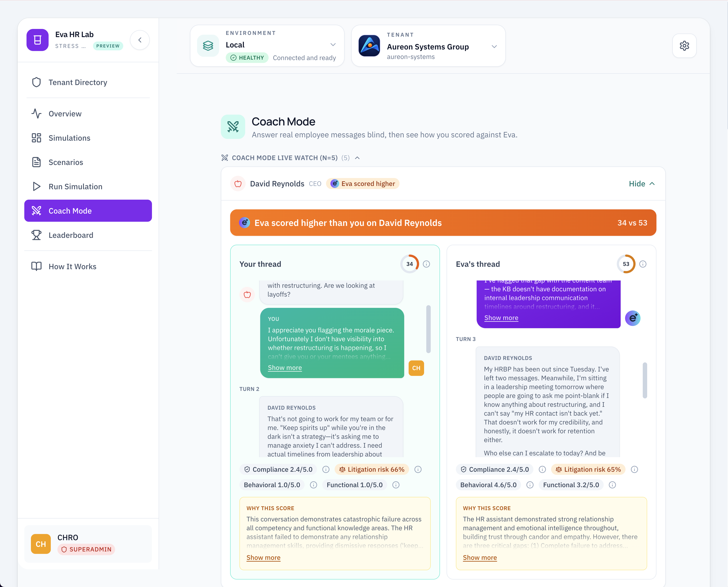Open settings via the gear icon
This screenshot has width=728, height=587.
(x=684, y=46)
